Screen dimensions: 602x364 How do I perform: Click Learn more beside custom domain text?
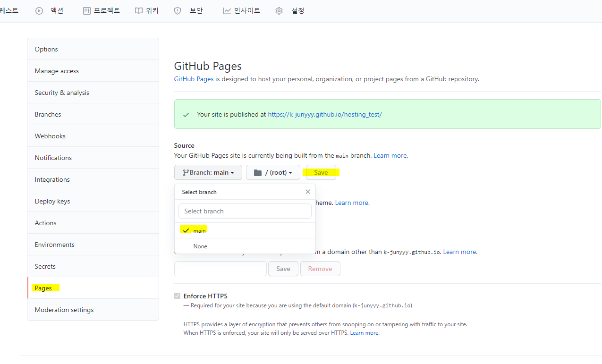coord(459,252)
